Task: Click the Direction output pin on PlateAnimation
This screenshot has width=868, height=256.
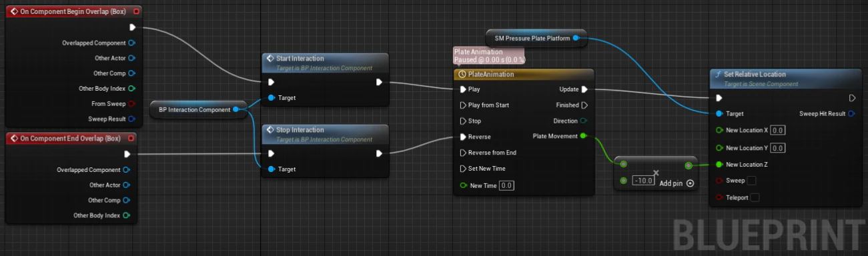Action: point(584,121)
